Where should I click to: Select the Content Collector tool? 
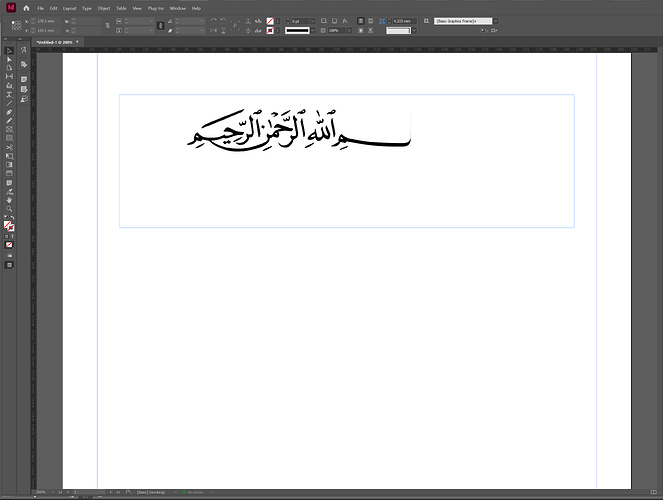pyautogui.click(x=9, y=85)
